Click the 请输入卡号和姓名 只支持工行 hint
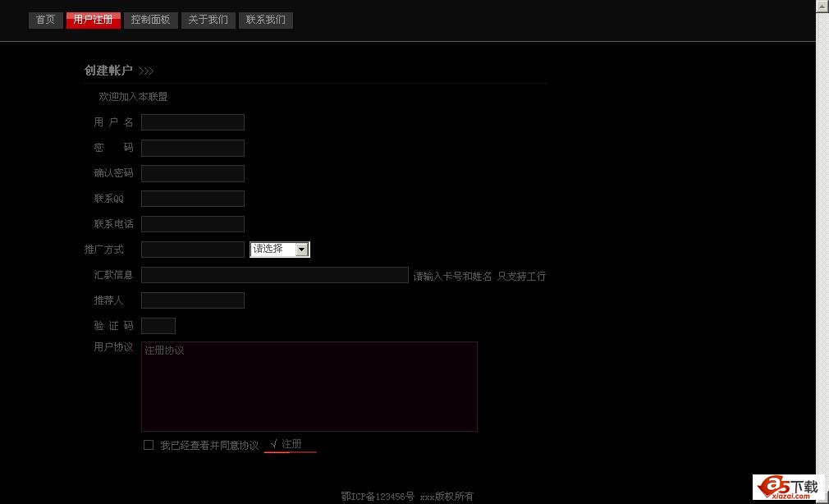Screen dimensions: 829x504 [479, 276]
